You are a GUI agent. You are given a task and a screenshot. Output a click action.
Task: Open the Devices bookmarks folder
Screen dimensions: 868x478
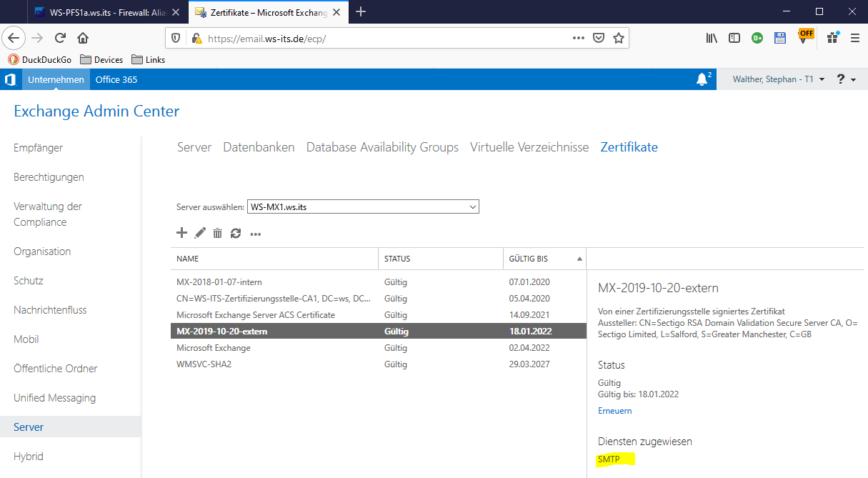101,60
